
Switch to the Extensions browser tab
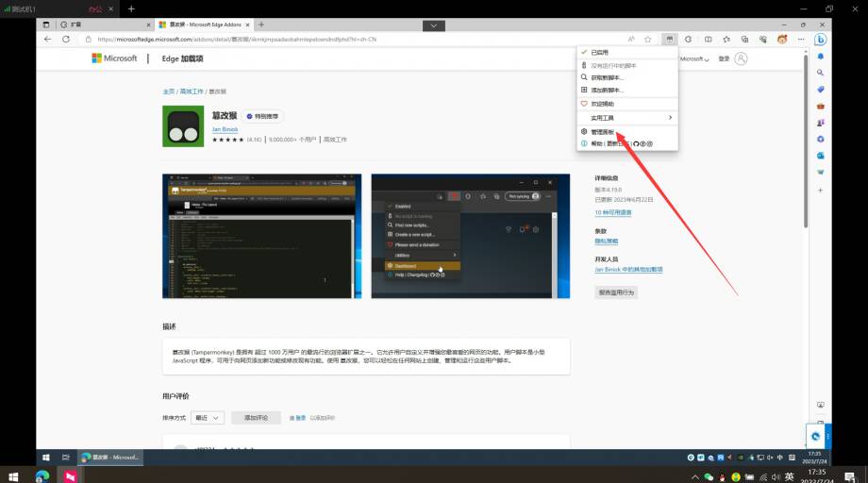point(103,25)
